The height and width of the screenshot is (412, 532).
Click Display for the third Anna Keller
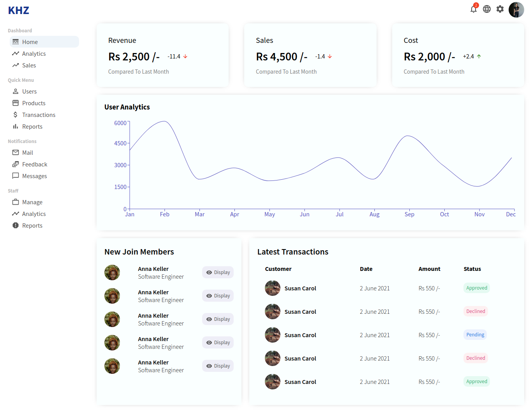point(218,319)
